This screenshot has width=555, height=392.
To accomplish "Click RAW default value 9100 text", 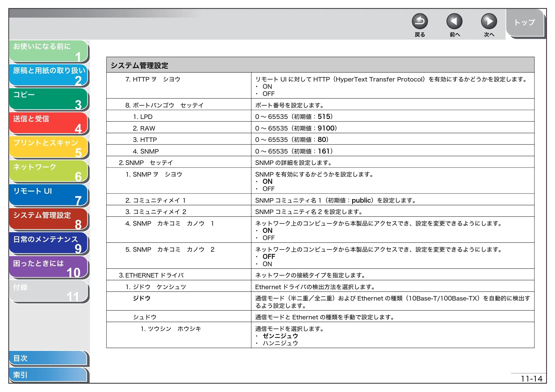I will pyautogui.click(x=326, y=128).
